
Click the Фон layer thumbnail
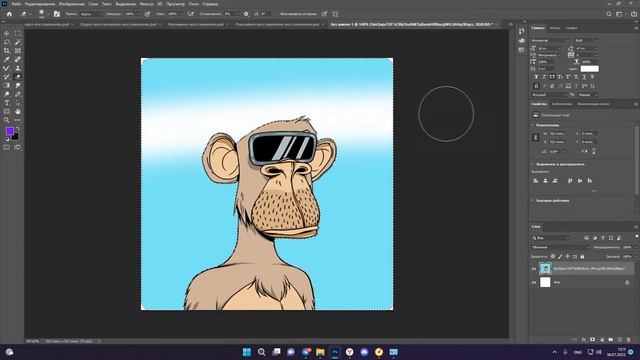point(545,282)
